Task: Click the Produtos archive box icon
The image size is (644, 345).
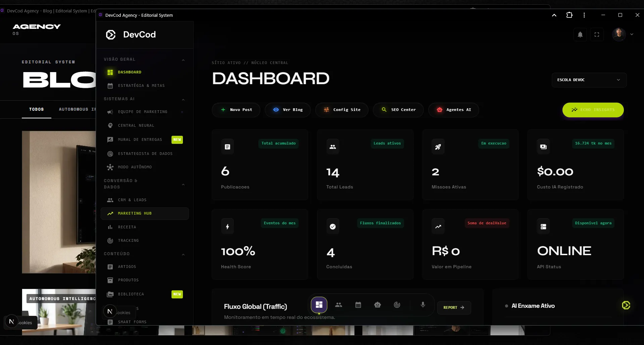Action: pos(110,280)
